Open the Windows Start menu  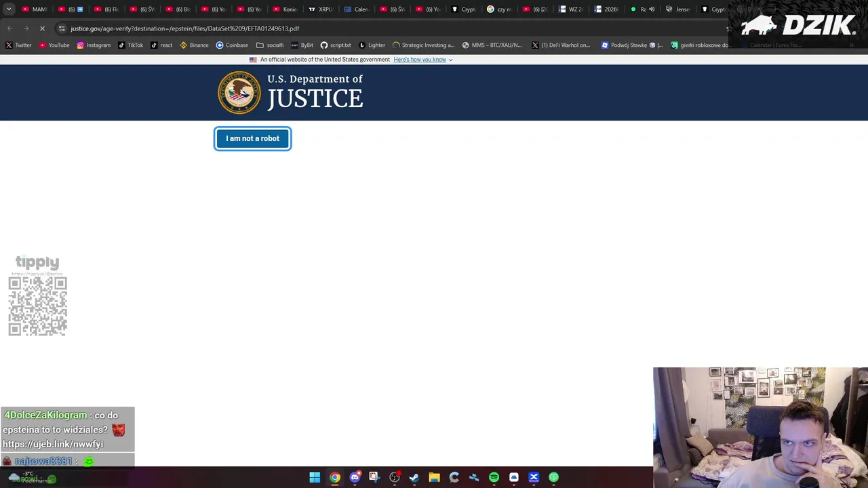click(315, 477)
